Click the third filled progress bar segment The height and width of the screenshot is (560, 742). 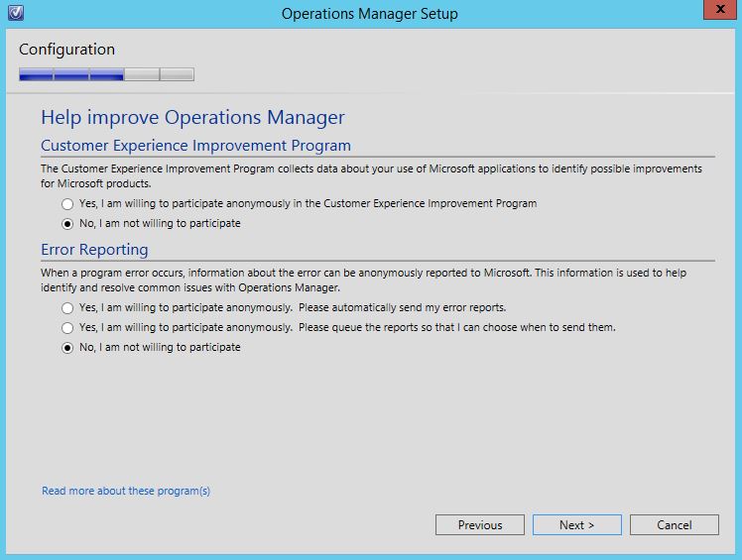click(106, 74)
